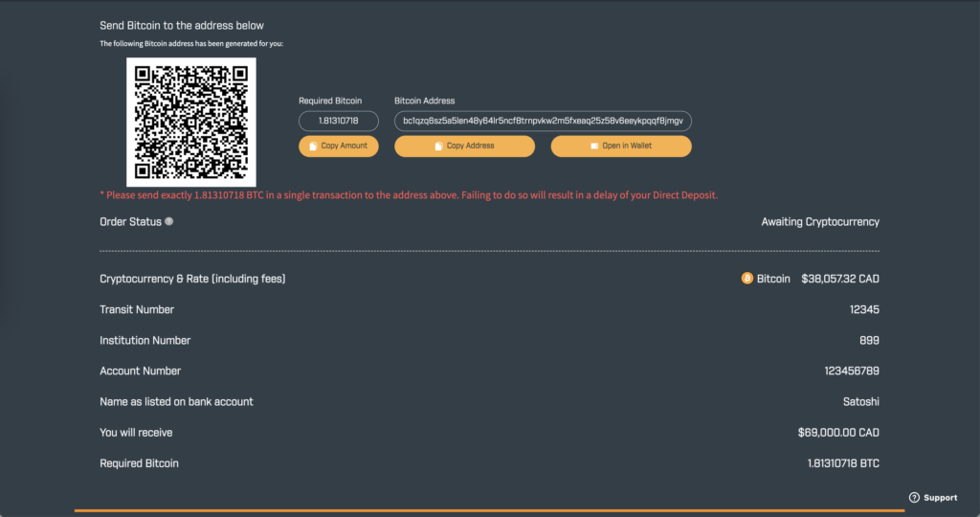Viewport: 980px width, 517px height.
Task: Click the 'Cryptocurrency & Rate (including fees)' label
Action: [192, 279]
